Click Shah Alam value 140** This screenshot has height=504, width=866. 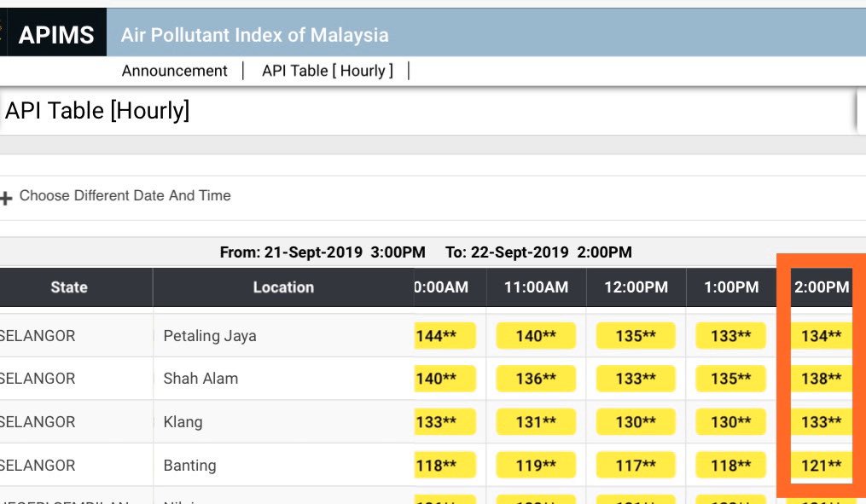[445, 379]
